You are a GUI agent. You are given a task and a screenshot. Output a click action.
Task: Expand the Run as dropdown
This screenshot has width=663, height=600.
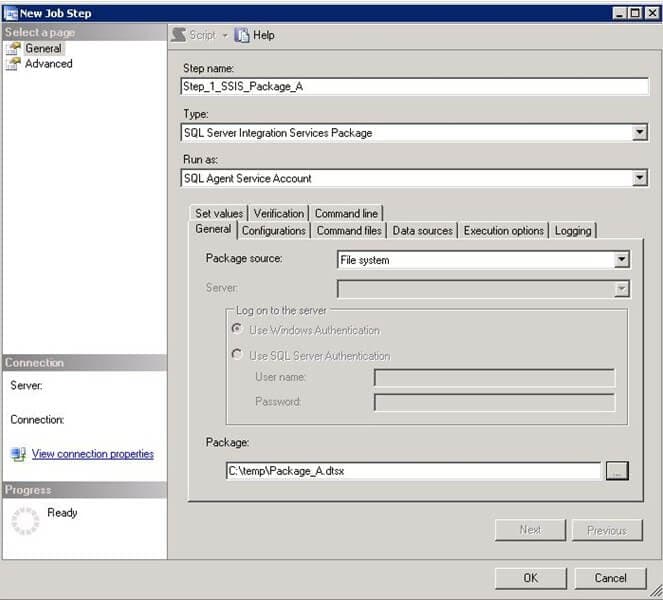click(640, 178)
